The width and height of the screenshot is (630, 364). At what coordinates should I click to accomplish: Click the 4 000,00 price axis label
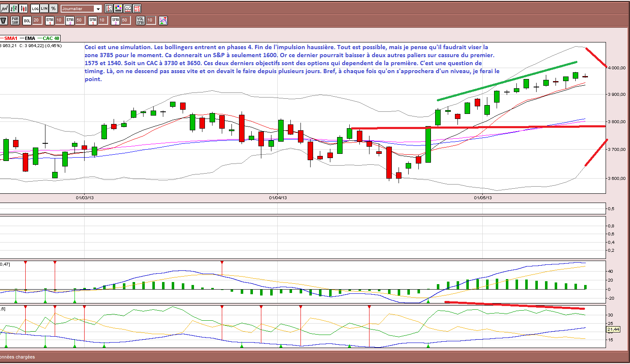[617, 68]
